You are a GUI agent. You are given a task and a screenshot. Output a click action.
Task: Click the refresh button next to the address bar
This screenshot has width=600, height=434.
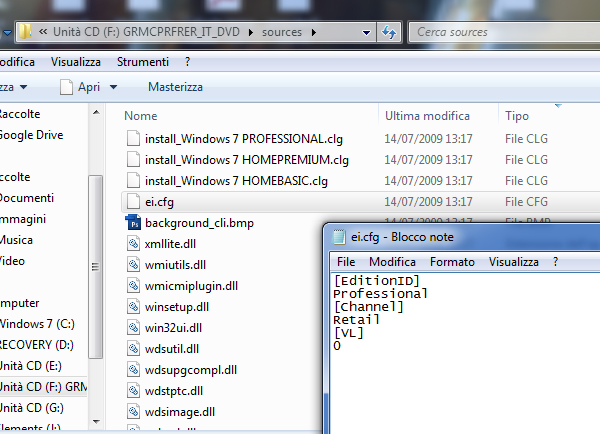[389, 32]
